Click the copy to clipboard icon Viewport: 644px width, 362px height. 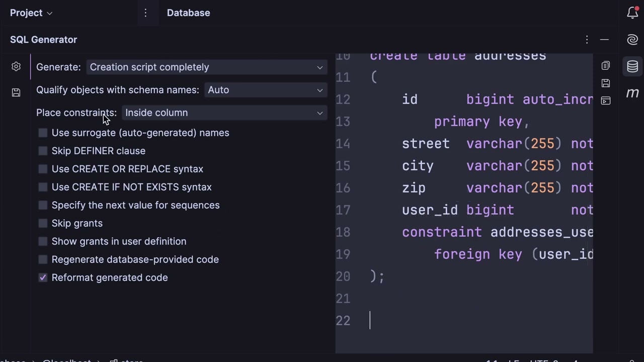coord(606,66)
